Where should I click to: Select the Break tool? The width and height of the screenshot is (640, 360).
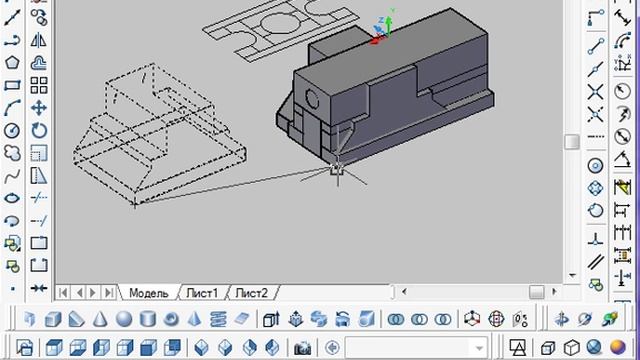pos(39,266)
